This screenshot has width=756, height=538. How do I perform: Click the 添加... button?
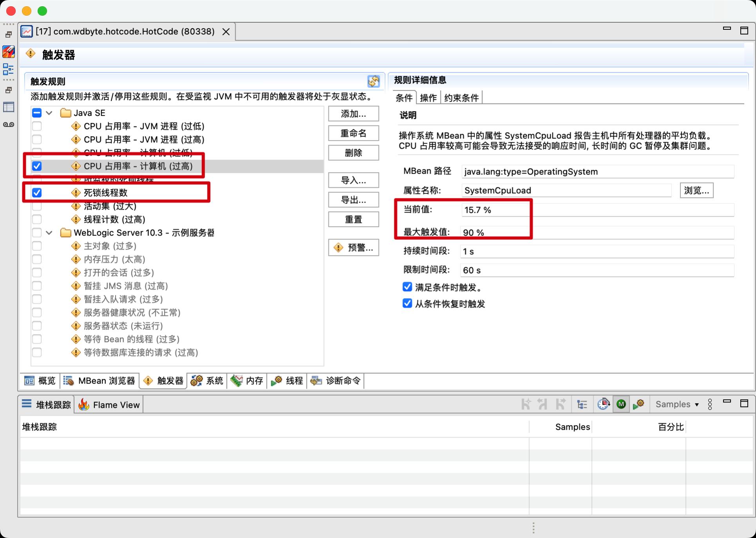click(x=353, y=114)
